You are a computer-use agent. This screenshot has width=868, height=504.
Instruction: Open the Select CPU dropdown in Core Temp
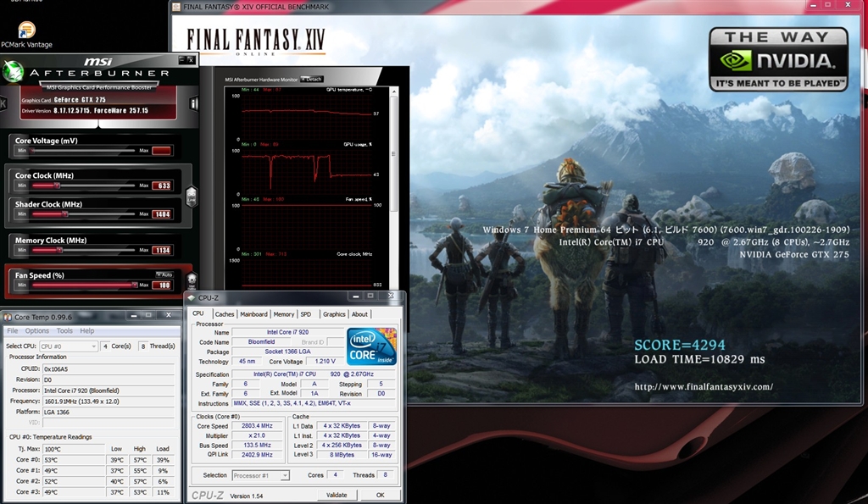69,346
